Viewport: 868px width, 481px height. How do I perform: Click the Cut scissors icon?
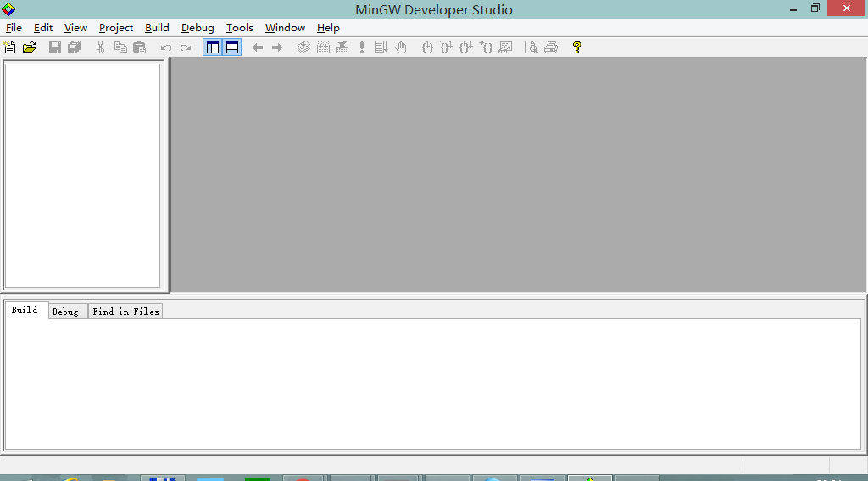100,47
